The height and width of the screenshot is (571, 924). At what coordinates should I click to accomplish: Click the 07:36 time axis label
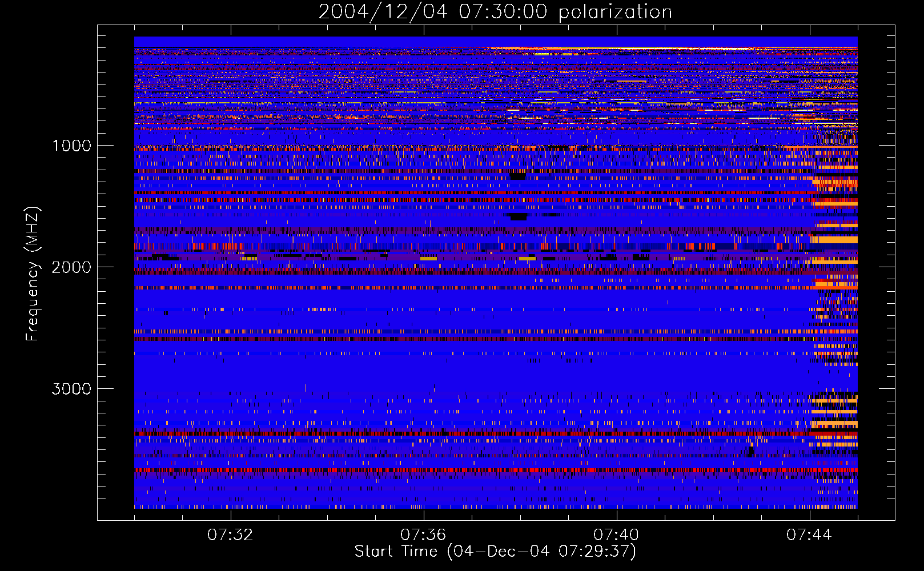423,535
